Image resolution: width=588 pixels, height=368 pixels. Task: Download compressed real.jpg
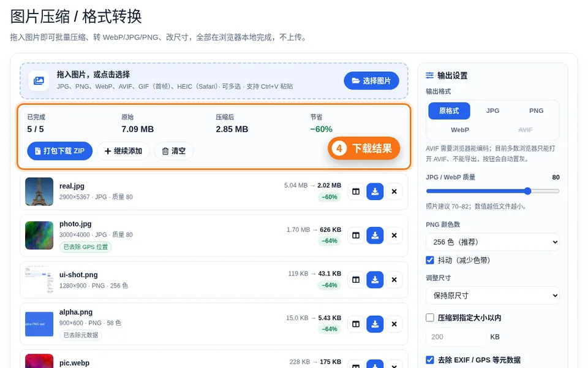coord(375,191)
